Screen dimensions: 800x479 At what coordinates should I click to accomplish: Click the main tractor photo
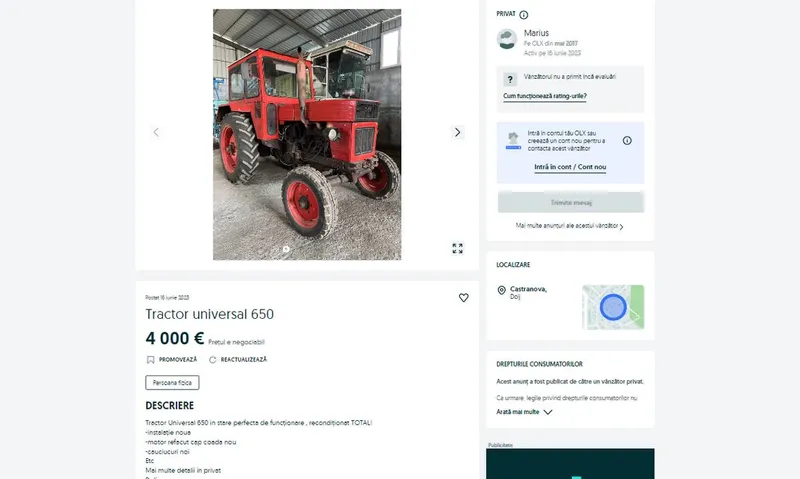point(307,135)
